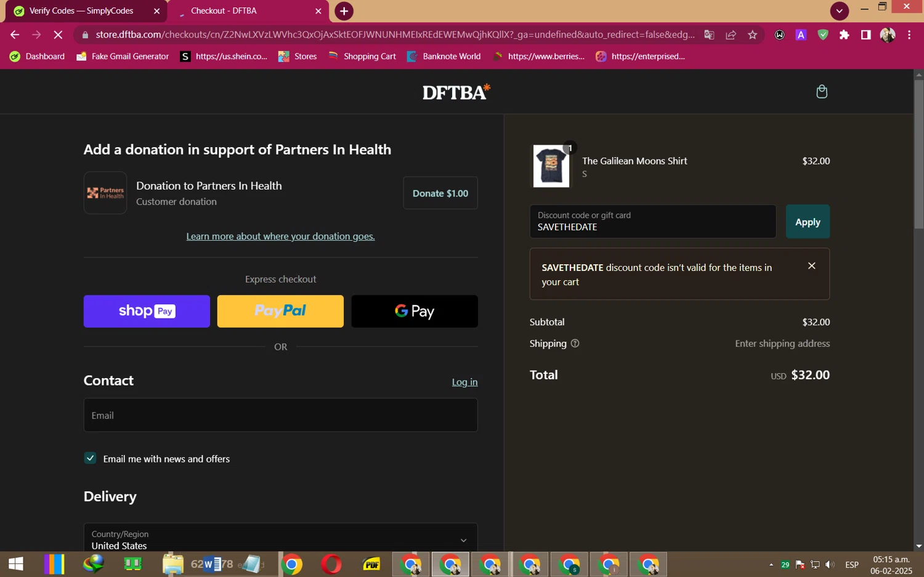Open the tab search dropdown arrow
Image resolution: width=924 pixels, height=577 pixels.
click(x=839, y=11)
